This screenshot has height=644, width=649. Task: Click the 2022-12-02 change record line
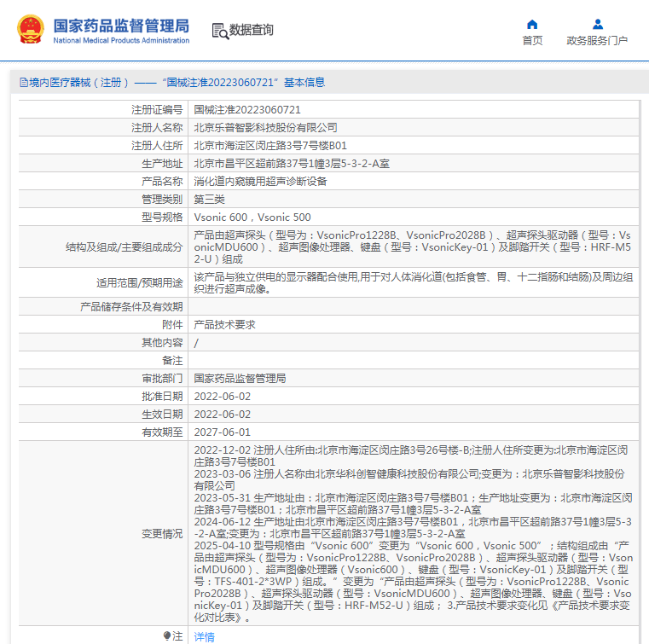(411, 455)
